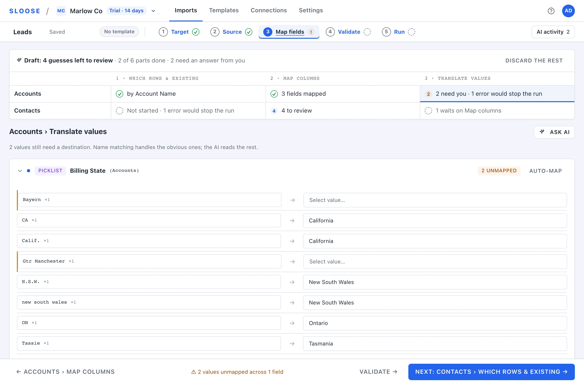Jump to the Target step
The height and width of the screenshot is (392, 584).
(179, 32)
